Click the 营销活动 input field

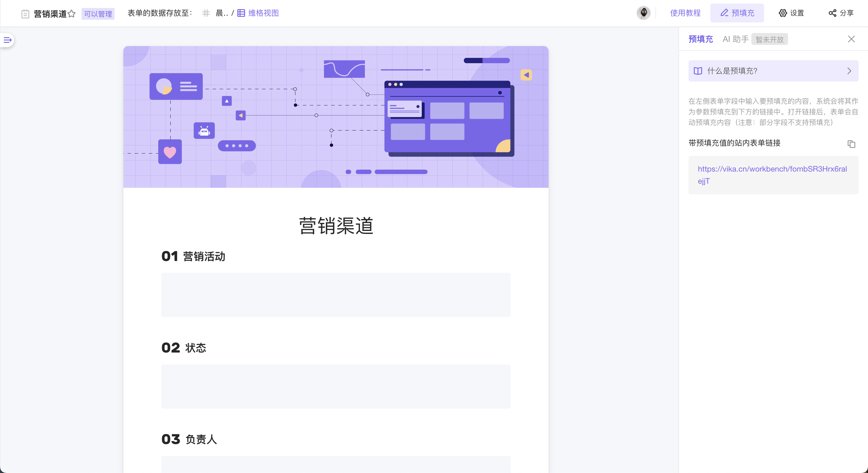pyautogui.click(x=336, y=295)
